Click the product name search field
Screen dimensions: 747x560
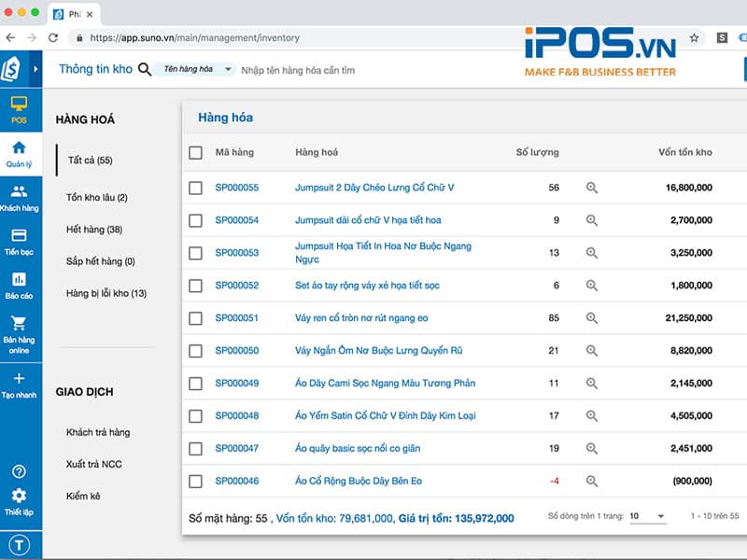point(373,70)
